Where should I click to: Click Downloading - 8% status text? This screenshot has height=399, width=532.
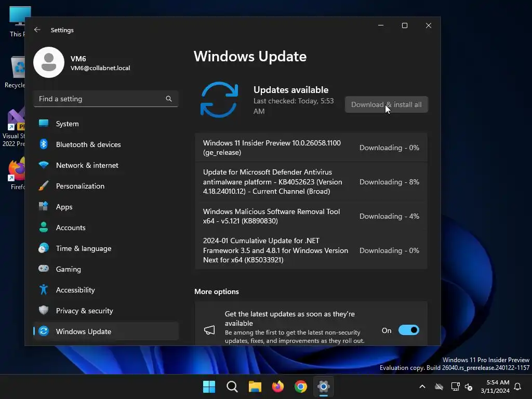tap(389, 182)
